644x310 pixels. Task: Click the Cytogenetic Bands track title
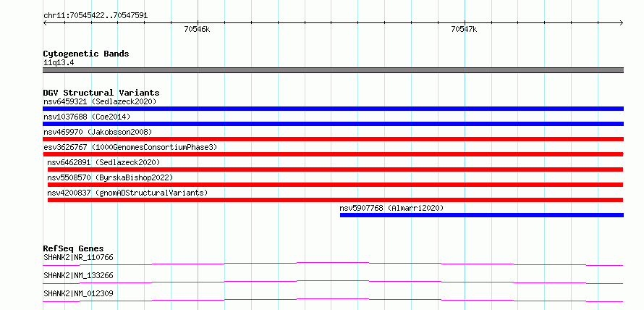coord(86,54)
